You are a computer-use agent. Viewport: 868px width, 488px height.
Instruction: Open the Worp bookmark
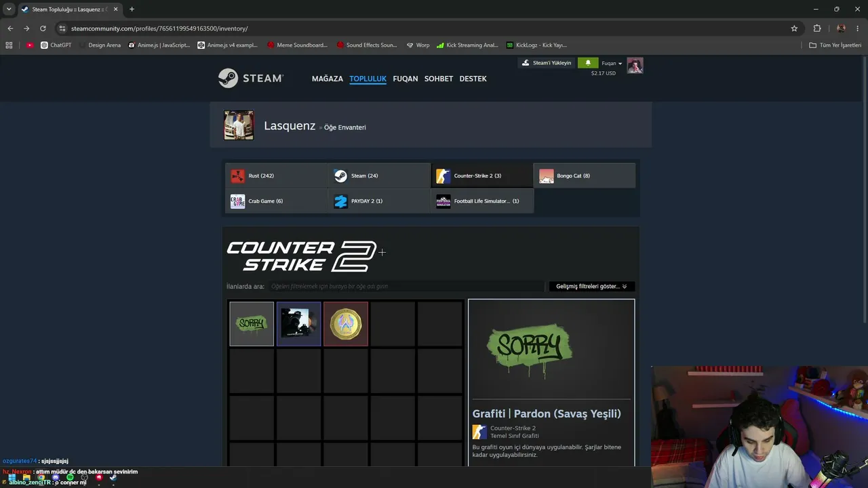coord(418,45)
